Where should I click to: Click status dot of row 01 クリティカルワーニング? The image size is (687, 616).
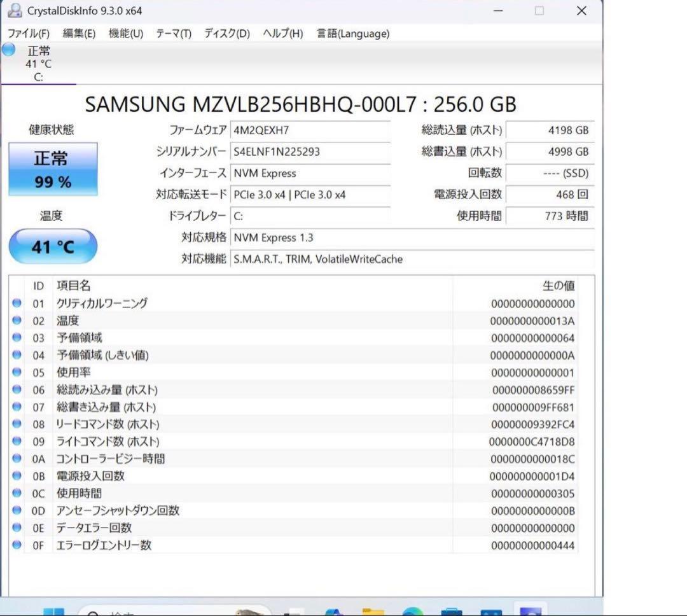pos(17,303)
